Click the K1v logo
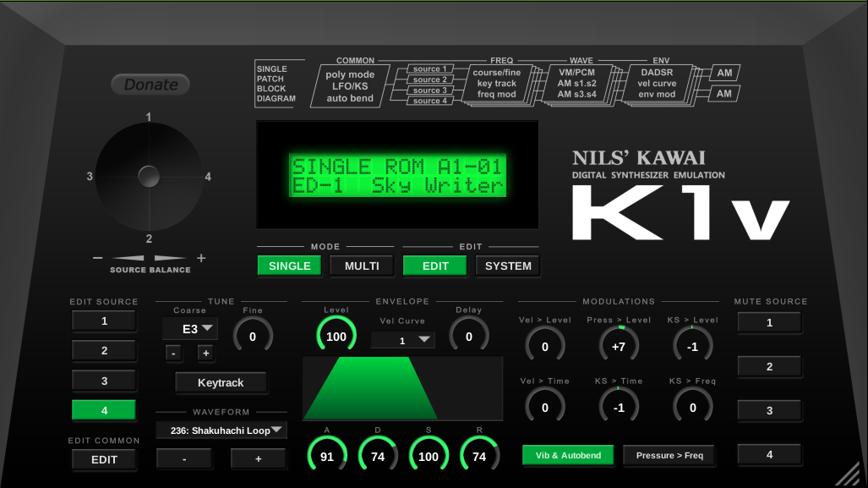 click(x=681, y=212)
